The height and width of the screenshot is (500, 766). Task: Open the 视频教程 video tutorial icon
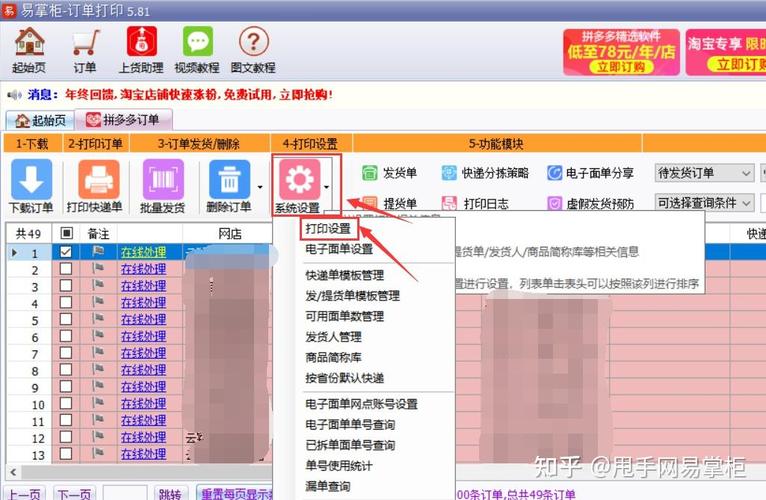click(x=197, y=50)
